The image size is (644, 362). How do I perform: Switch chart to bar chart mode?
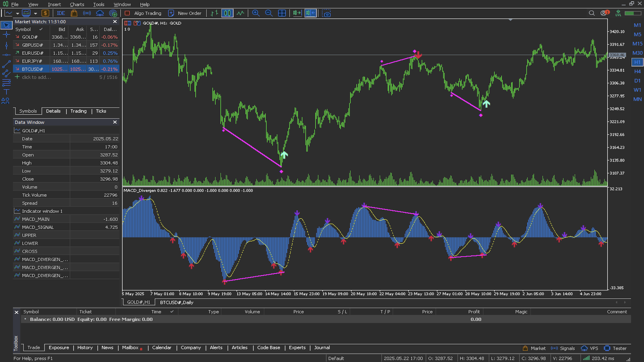point(214,13)
